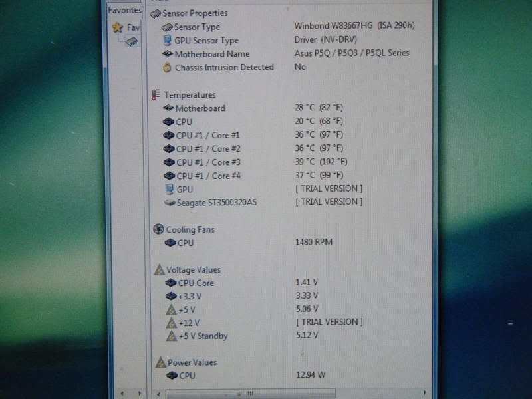Click the CPU #1 / Core #1 icon
Screen dimensions: 532x399
pos(169,135)
